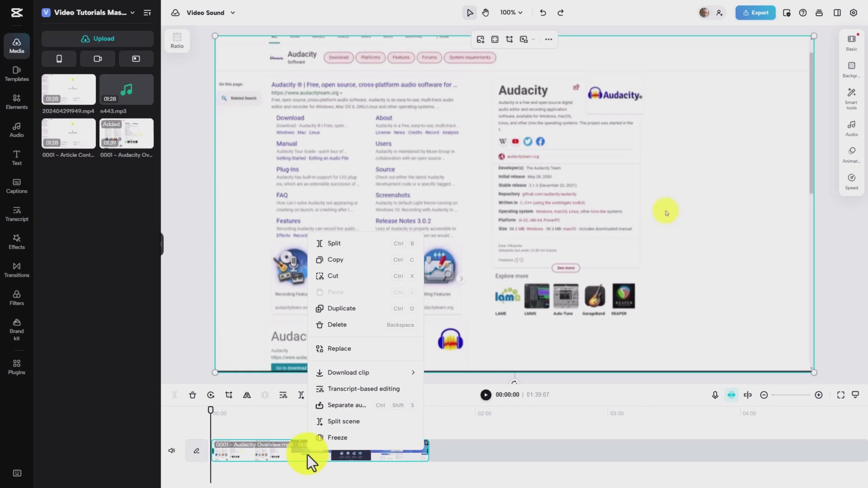Click the mirror flip icon in timeline toolbar
The image size is (868, 488).
click(247, 395)
